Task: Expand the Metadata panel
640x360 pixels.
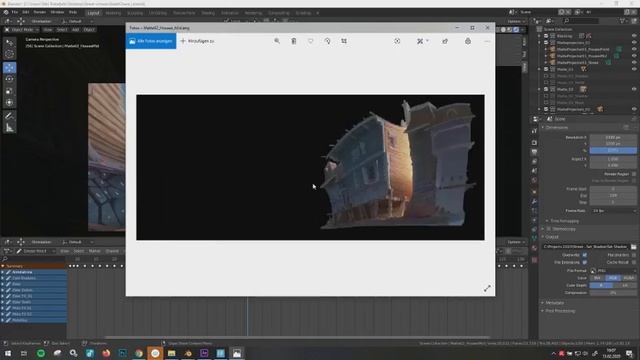Action: tap(554, 303)
